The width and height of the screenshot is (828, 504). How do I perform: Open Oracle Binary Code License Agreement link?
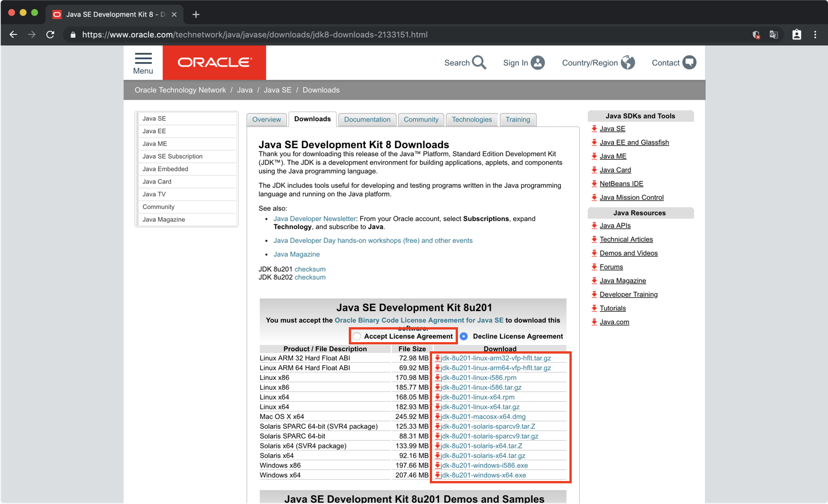click(x=419, y=320)
